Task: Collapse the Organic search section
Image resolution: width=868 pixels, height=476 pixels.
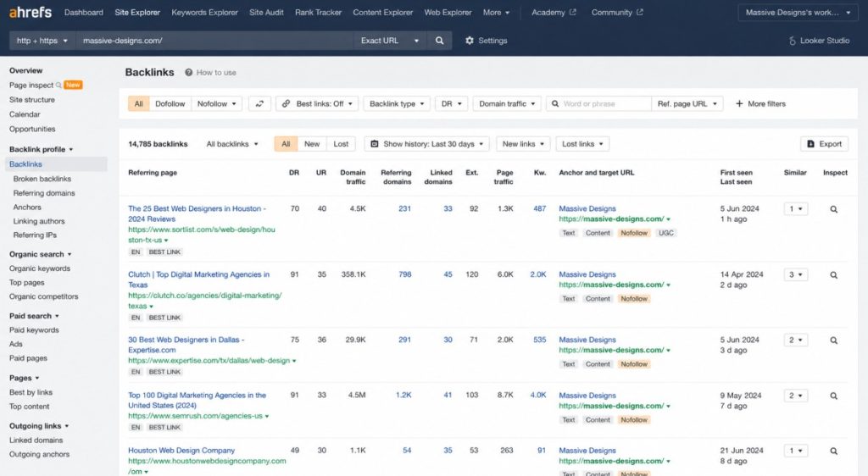Action: [x=40, y=254]
